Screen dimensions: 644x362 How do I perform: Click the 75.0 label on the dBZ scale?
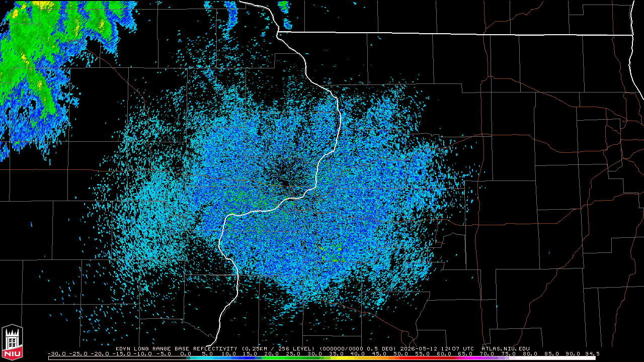click(508, 354)
